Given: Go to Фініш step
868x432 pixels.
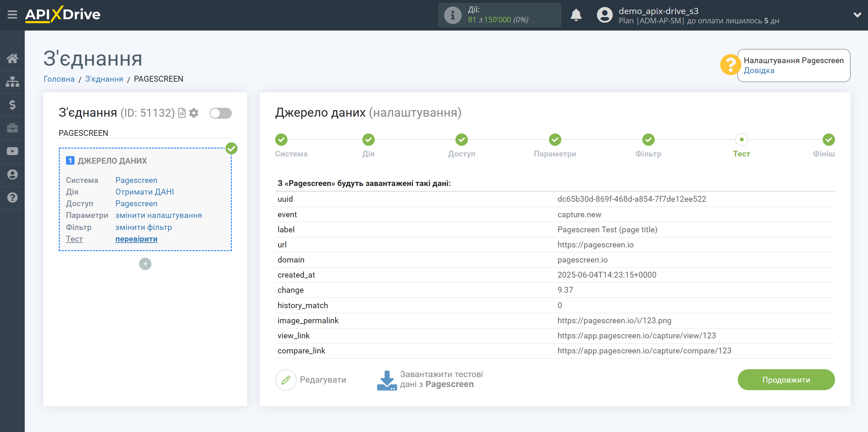Looking at the screenshot, I should [828, 140].
